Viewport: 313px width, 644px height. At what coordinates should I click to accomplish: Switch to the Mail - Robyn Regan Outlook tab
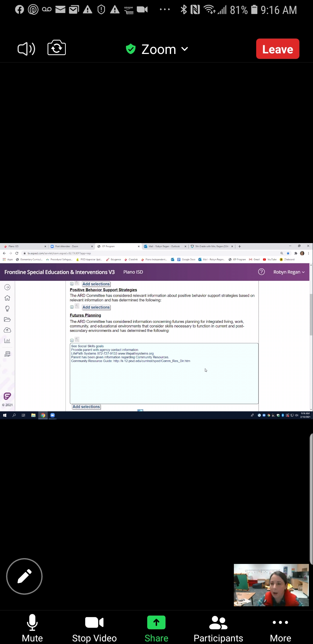(164, 246)
